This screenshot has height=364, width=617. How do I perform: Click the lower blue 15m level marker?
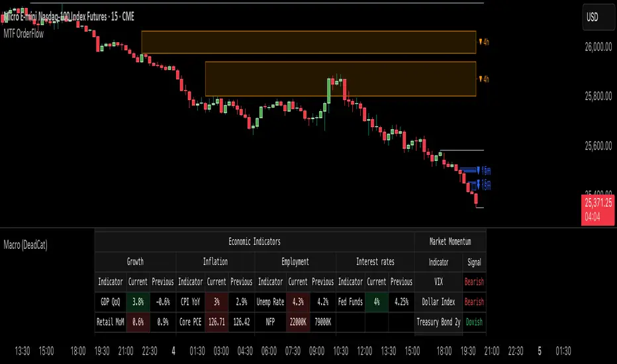[486, 186]
